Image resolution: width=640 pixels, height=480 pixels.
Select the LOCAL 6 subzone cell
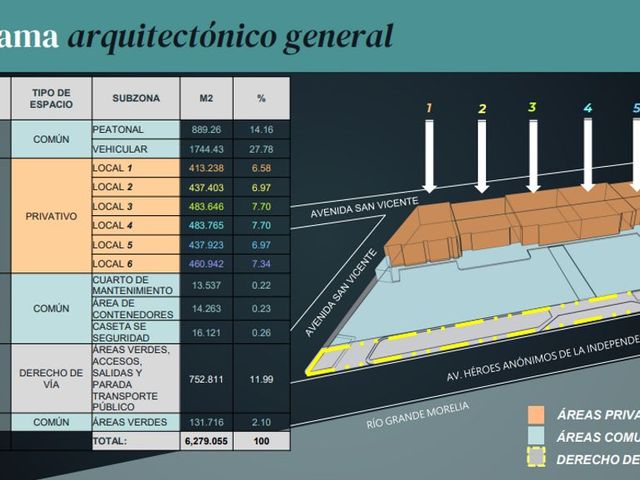136,264
